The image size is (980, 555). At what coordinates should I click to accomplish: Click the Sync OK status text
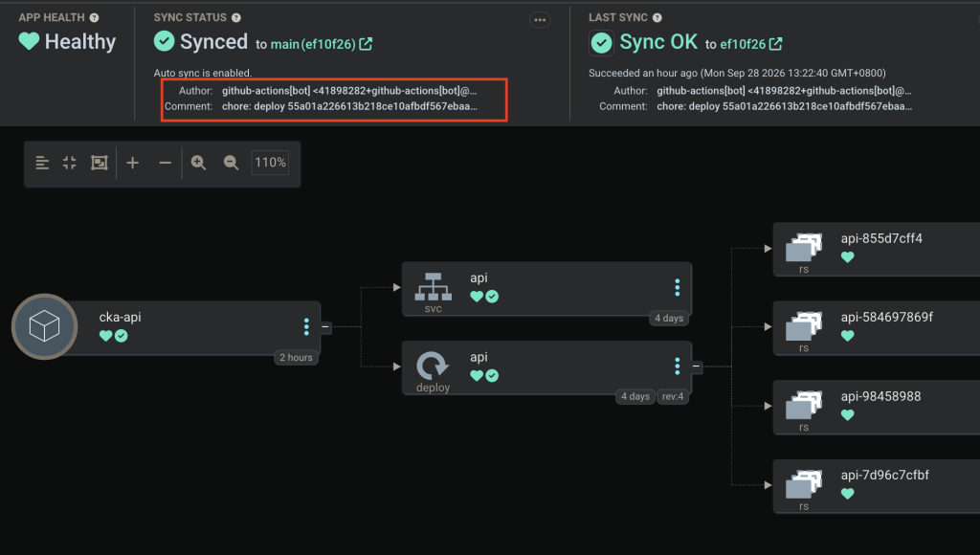(658, 42)
